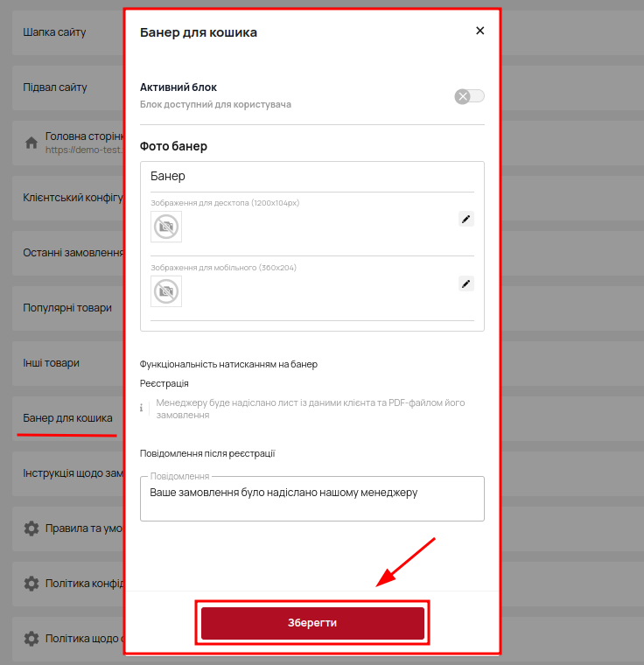Image resolution: width=644 pixels, height=665 pixels.
Task: Click the info icon beside manager note
Action: (x=141, y=408)
